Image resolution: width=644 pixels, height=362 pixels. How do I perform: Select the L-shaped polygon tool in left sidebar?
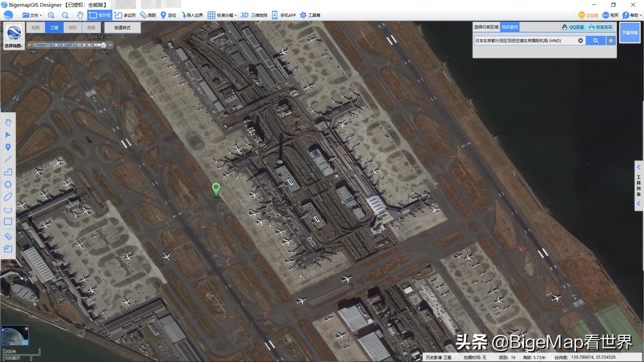8,172
